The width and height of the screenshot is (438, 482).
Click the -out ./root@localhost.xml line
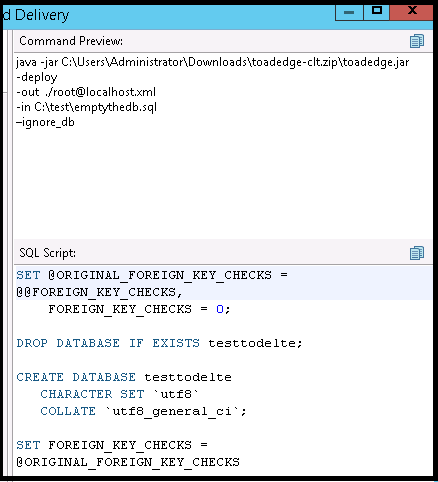pyautogui.click(x=86, y=92)
